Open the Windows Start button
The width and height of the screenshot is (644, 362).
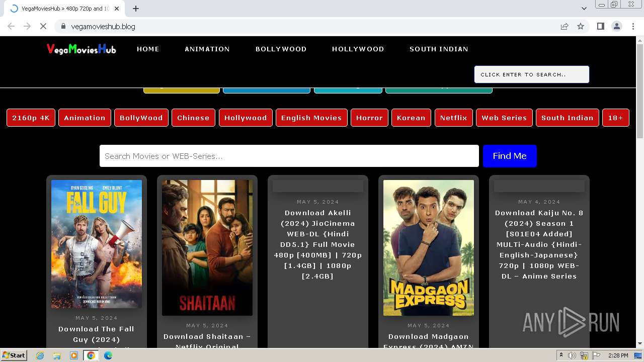click(14, 355)
